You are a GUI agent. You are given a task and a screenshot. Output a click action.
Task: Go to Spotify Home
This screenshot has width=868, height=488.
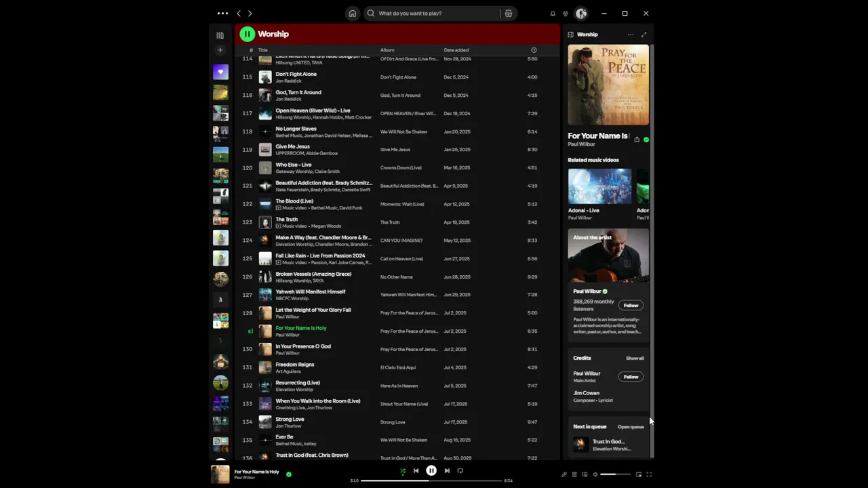point(352,13)
